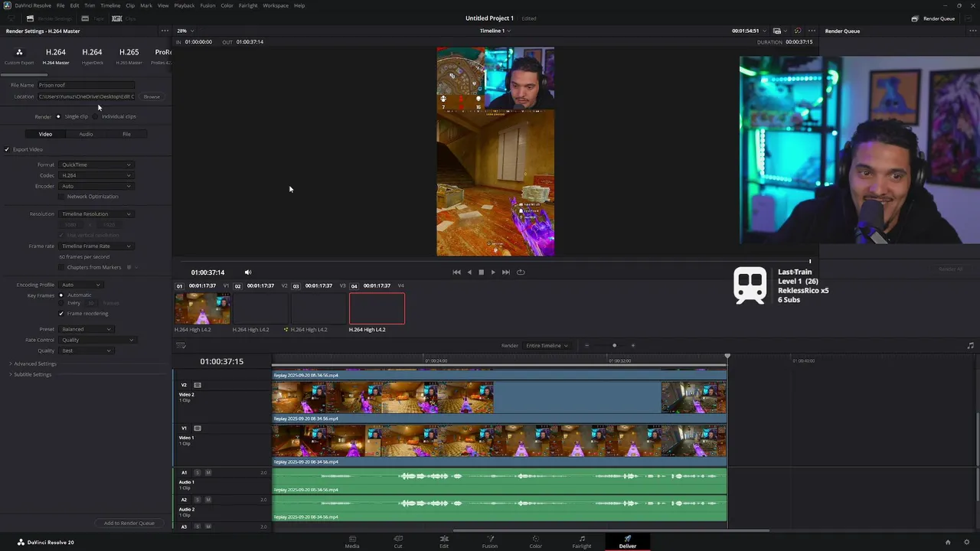Click Add to Render Queue button

click(x=129, y=523)
